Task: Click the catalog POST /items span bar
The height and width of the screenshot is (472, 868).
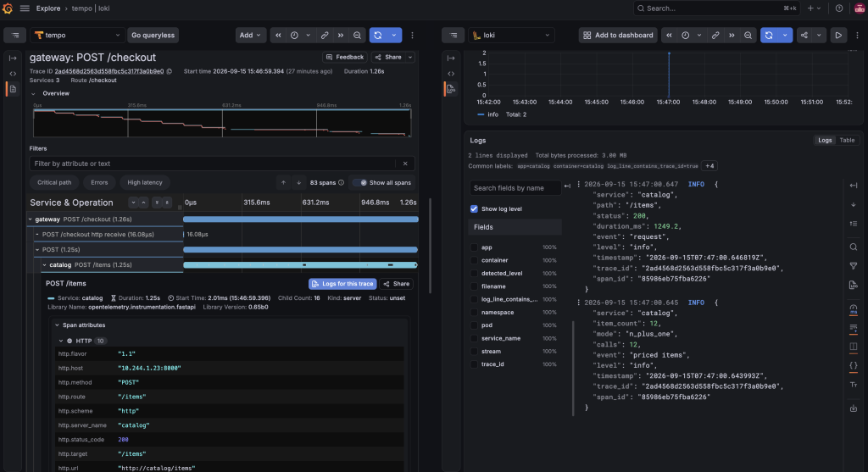Action: coord(300,265)
